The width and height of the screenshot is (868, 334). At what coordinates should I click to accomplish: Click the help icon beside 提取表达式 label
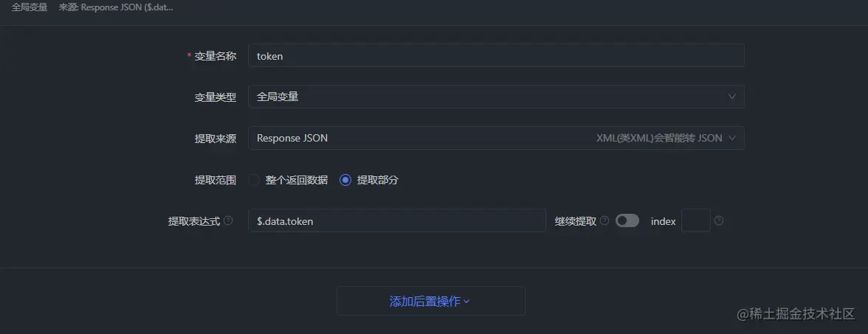click(x=228, y=220)
